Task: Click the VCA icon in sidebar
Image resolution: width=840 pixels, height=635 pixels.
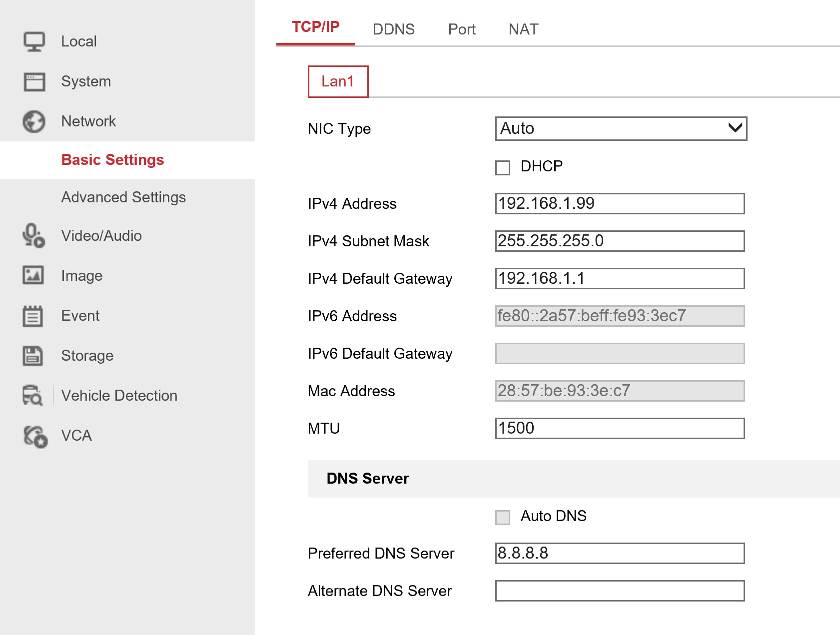Action: [x=35, y=436]
